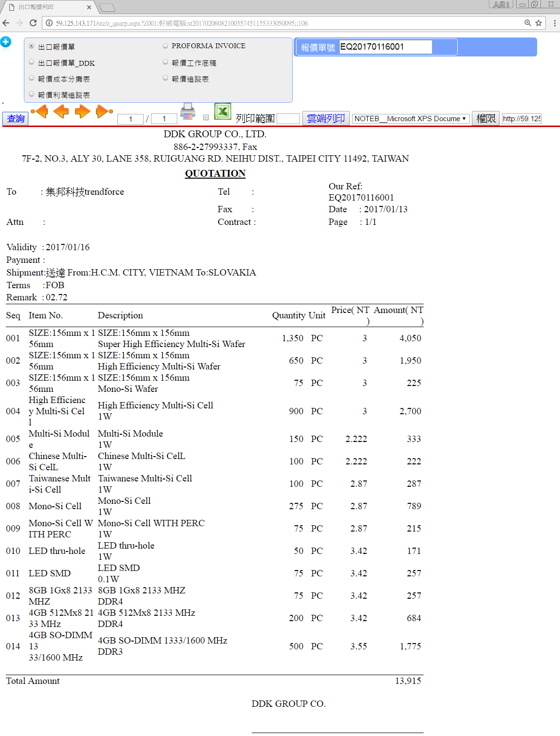Open a new browser tab
This screenshot has width=560, height=736.
point(107,7)
